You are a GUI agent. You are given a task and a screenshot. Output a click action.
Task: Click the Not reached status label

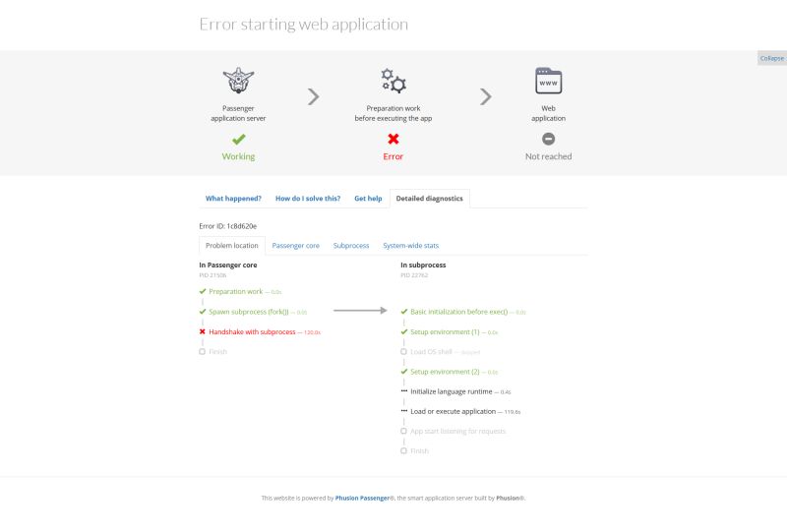(x=548, y=156)
